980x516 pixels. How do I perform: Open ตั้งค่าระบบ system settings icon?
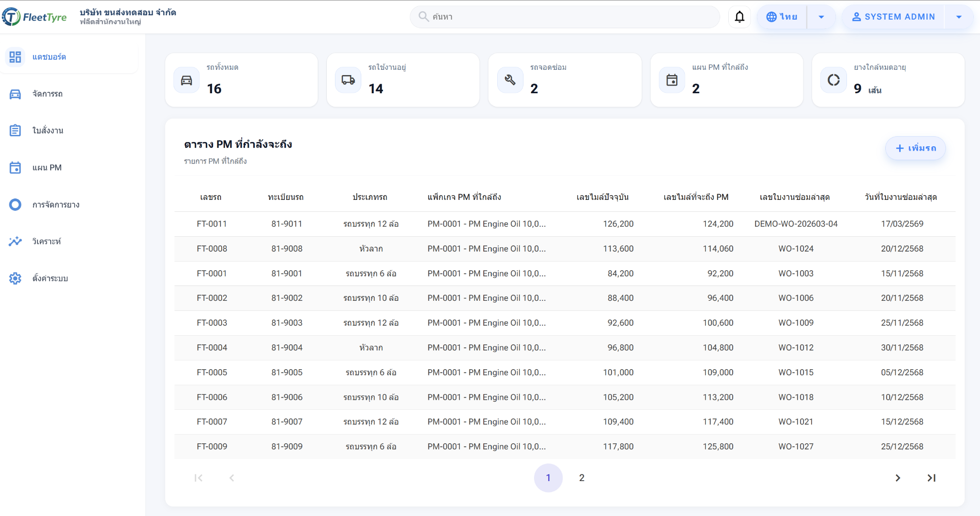15,278
